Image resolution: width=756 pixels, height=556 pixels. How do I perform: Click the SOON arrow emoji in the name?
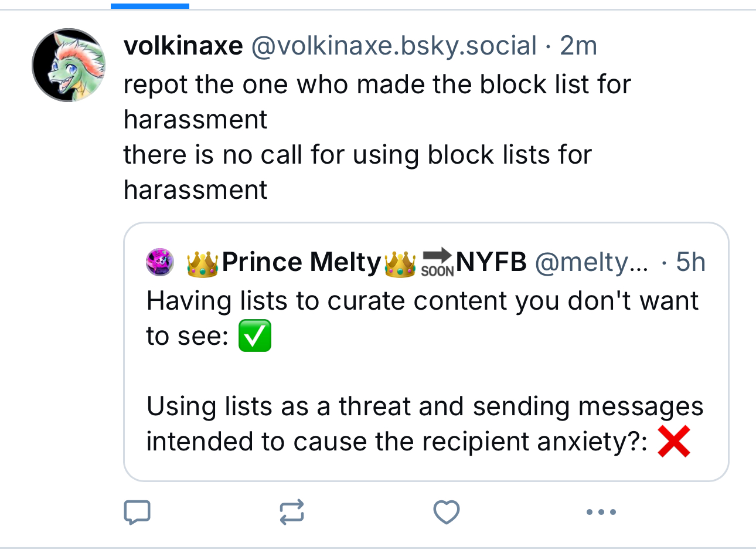coord(437,262)
